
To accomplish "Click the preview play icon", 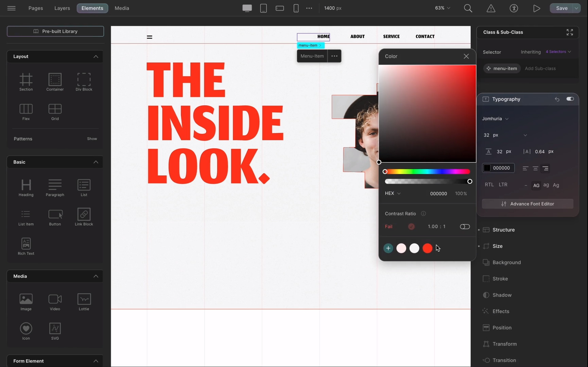I will [536, 8].
